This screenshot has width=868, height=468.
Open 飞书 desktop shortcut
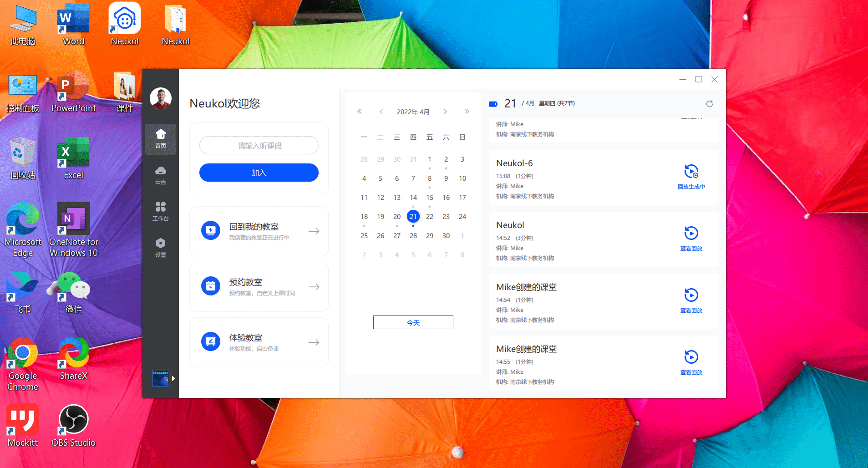coord(23,292)
